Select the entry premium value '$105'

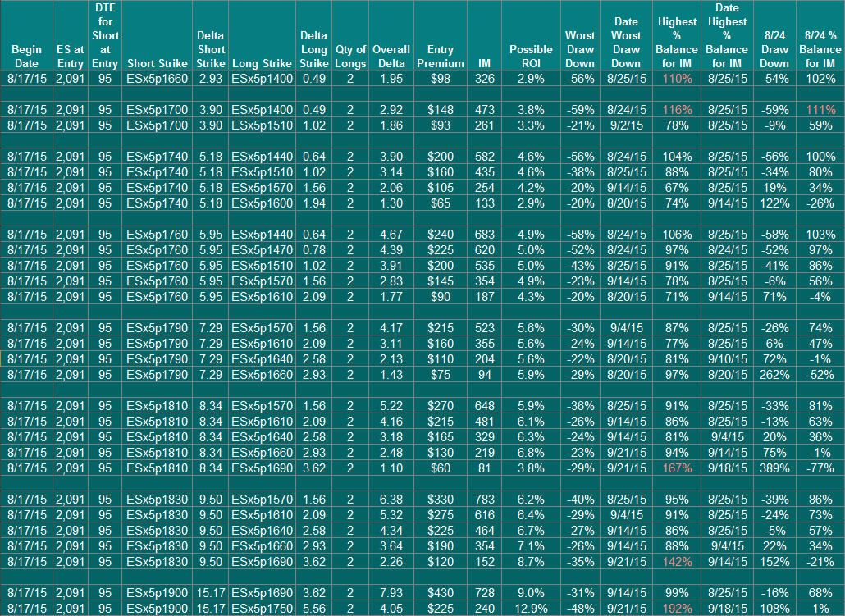[441, 188]
